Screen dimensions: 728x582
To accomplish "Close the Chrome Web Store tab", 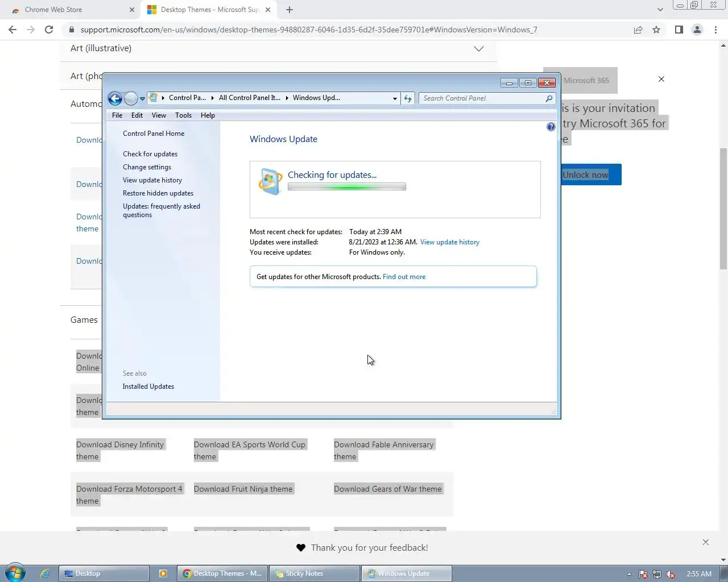I will coord(131,10).
